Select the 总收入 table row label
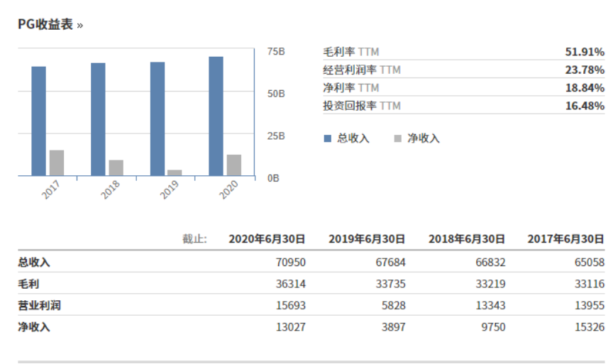This screenshot has height=364, width=613. (x=34, y=262)
